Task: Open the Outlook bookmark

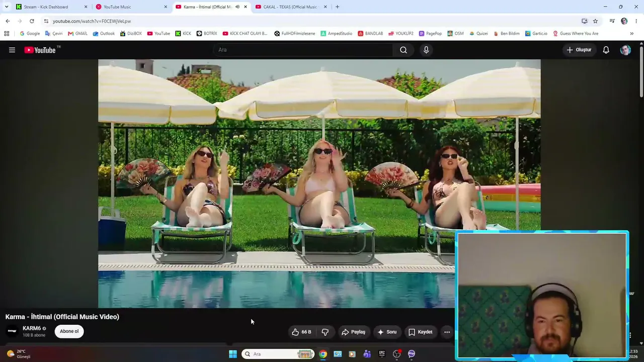Action: pos(104,34)
